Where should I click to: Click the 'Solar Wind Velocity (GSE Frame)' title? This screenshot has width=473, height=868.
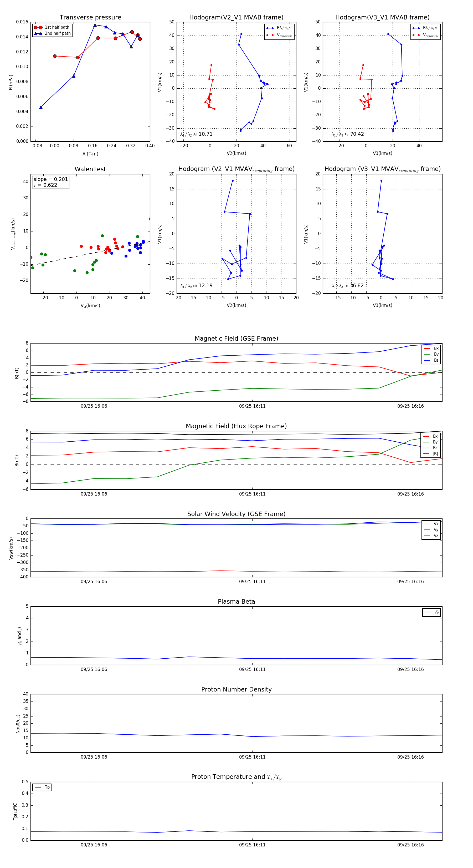pos(236,514)
